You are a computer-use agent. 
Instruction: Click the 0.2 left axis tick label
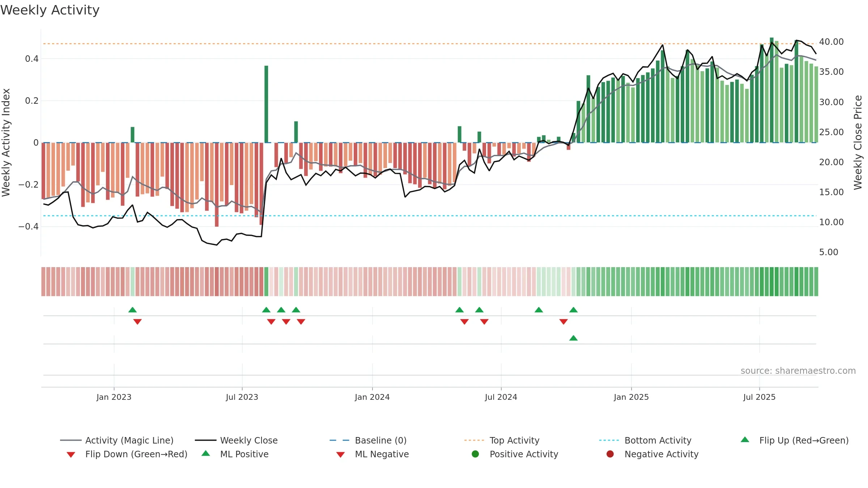pos(32,101)
